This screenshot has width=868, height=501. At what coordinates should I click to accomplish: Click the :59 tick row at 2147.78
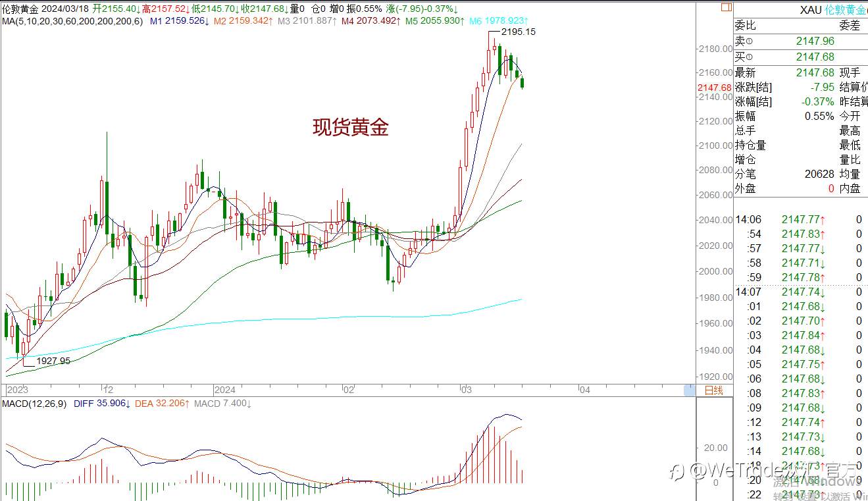pos(800,277)
